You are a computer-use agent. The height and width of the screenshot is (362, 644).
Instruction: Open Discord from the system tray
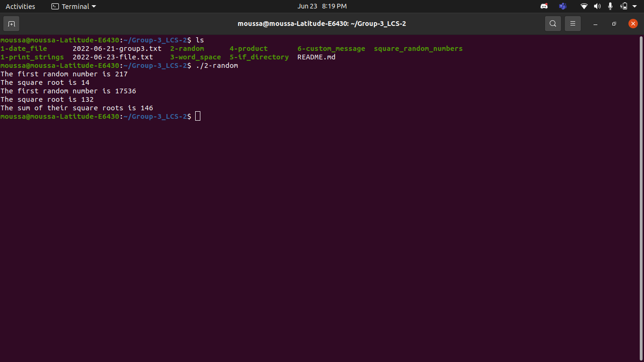[x=544, y=6]
